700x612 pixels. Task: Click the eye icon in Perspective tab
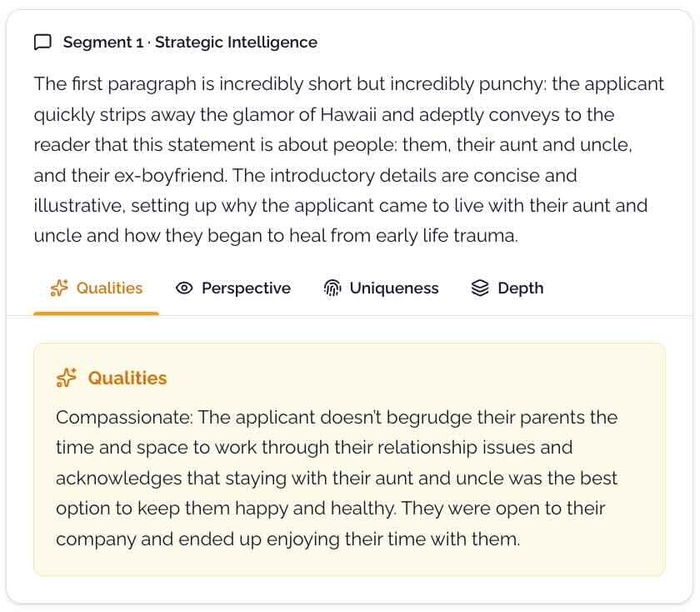[184, 288]
